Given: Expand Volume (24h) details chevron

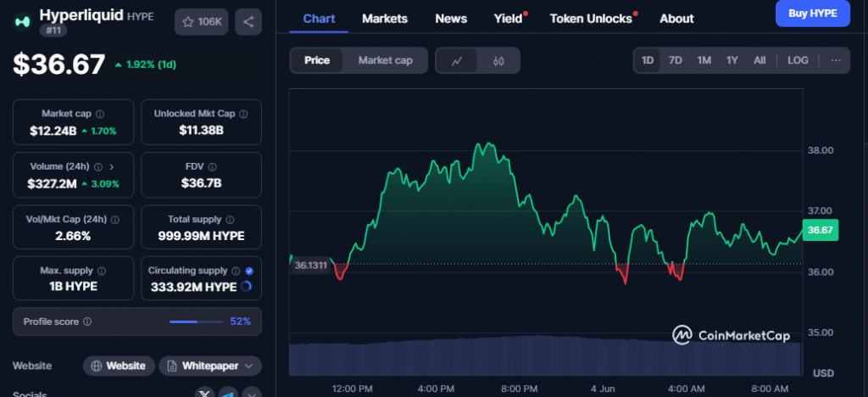Looking at the screenshot, I should pos(111,166).
